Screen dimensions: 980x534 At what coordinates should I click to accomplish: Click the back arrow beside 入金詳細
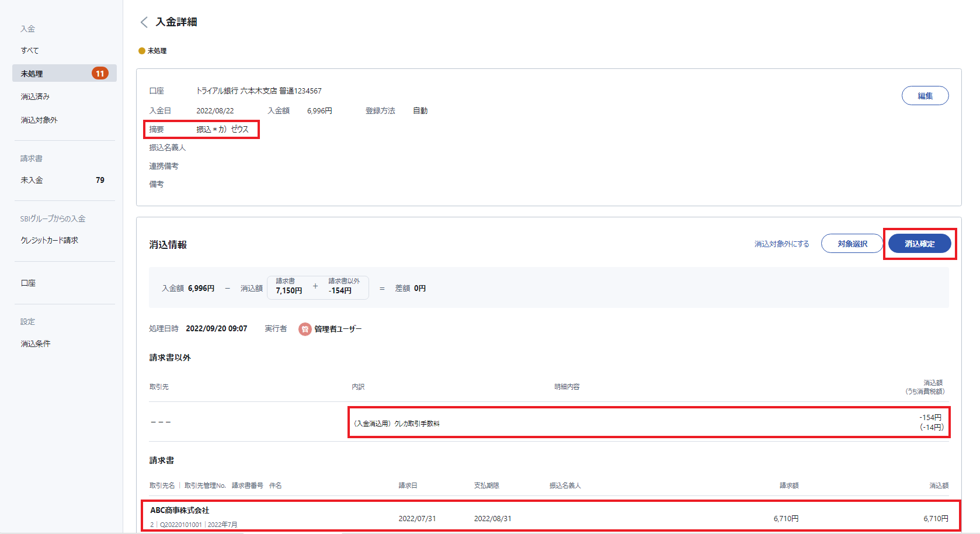click(144, 22)
